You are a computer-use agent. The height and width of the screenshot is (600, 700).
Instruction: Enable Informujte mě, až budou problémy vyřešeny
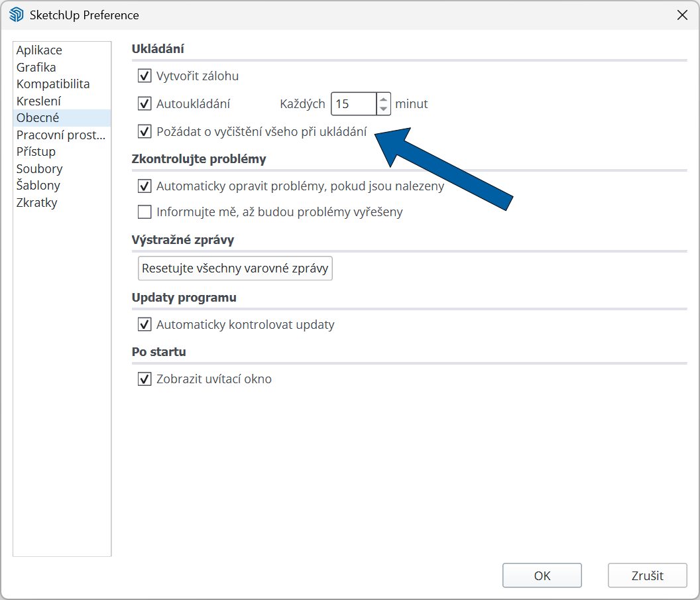[x=145, y=213]
